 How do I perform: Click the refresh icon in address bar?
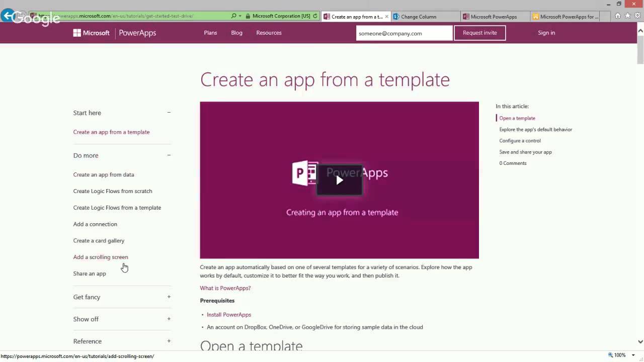click(x=315, y=16)
